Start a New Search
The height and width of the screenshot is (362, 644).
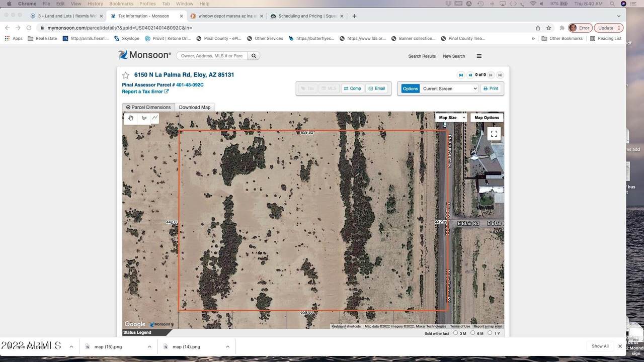click(x=454, y=56)
